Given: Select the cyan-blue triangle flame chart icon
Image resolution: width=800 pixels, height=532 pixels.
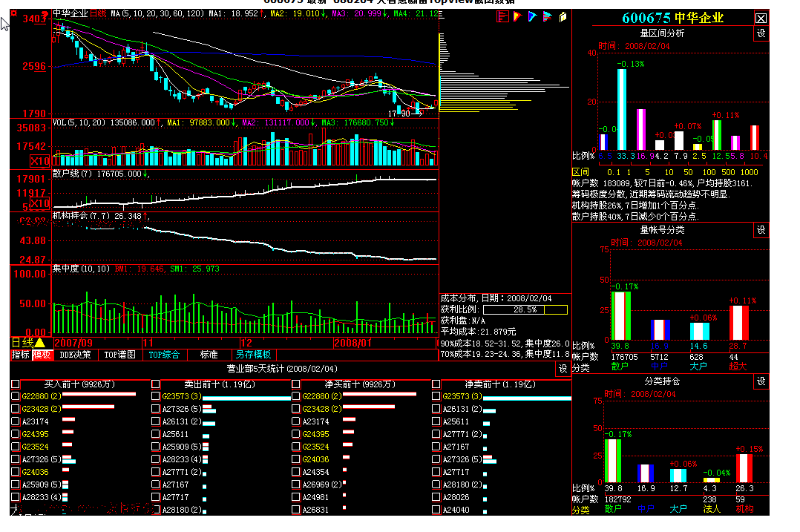Looking at the screenshot, I should pos(532,17).
